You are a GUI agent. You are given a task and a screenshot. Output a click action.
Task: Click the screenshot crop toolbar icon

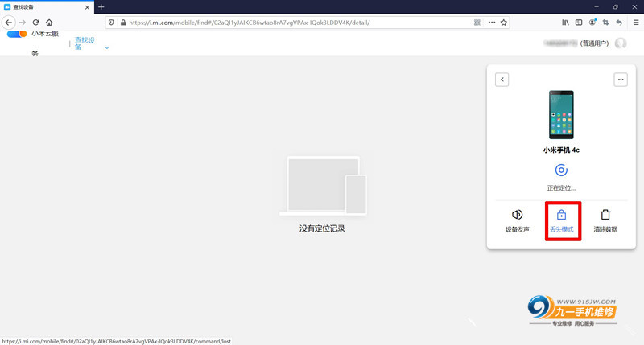click(x=606, y=23)
